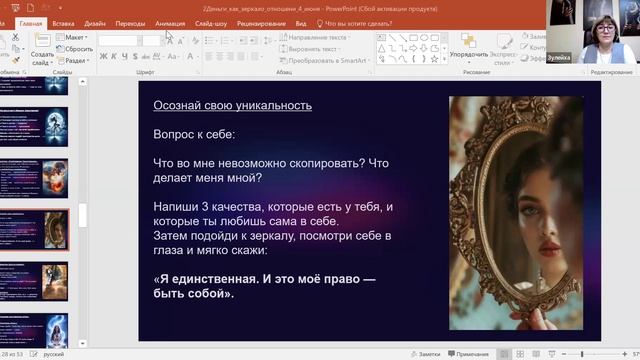The image size is (640, 360).
Task: Insert text box shape from gallery
Action: pyautogui.click(x=381, y=38)
